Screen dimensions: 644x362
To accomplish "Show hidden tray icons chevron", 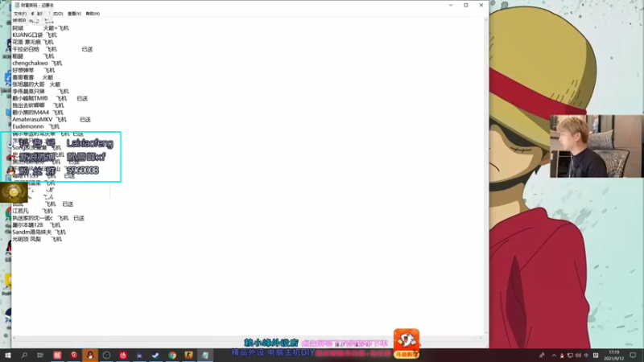I will point(554,356).
